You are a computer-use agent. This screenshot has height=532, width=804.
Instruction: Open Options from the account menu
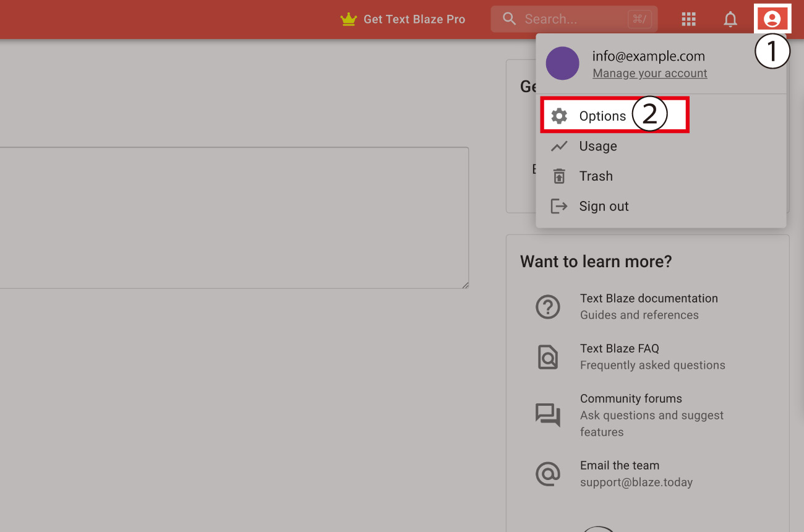point(615,115)
